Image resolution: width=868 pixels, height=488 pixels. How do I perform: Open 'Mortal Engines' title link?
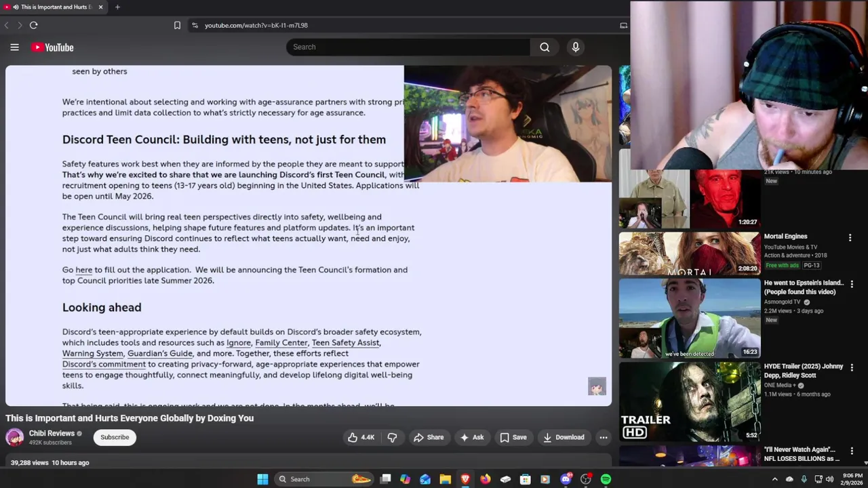pos(785,237)
